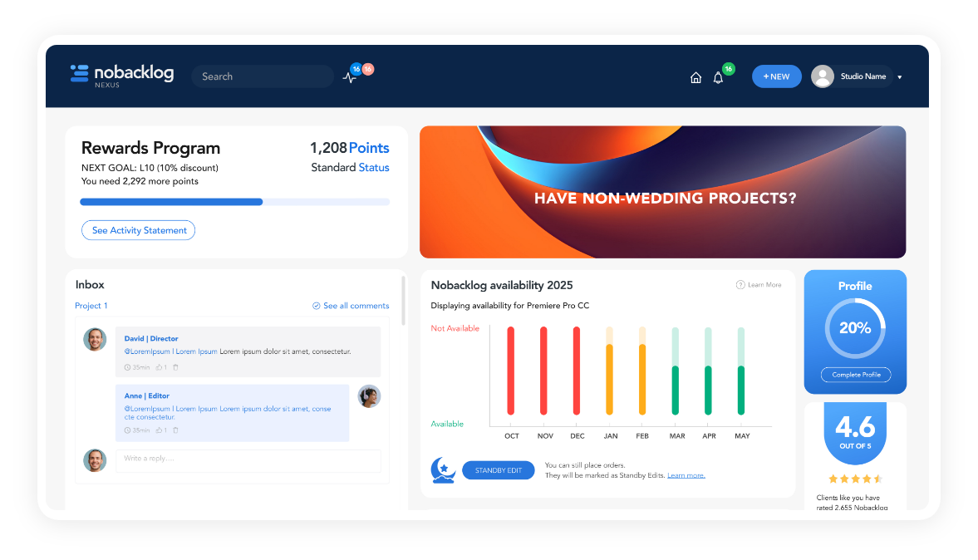Expand the Studio Name dropdown arrow
The image size is (978, 560).
(x=900, y=77)
